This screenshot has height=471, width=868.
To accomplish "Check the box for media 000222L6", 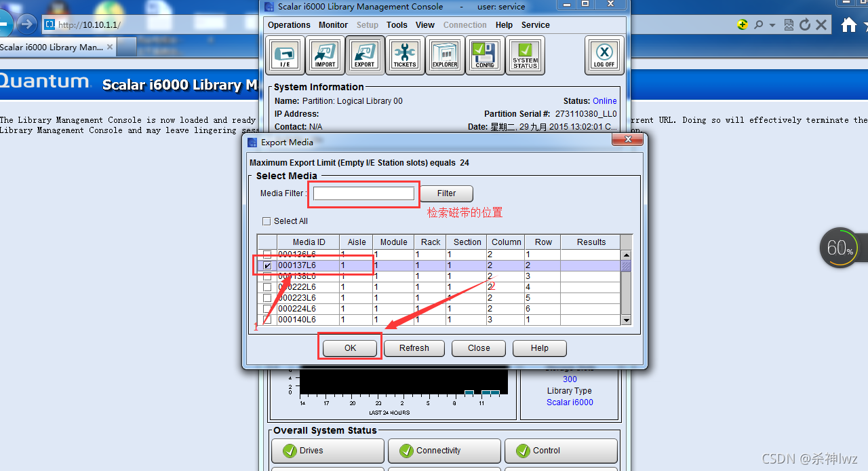I will [267, 287].
